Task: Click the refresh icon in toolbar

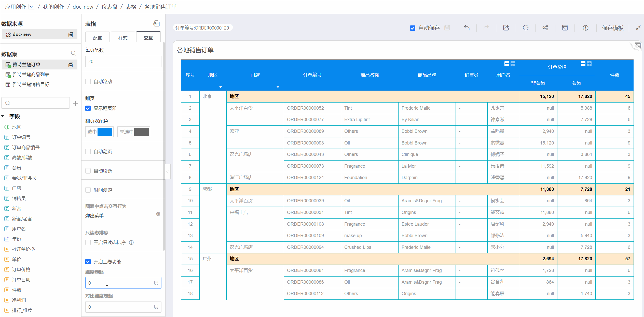Action: pos(526,28)
